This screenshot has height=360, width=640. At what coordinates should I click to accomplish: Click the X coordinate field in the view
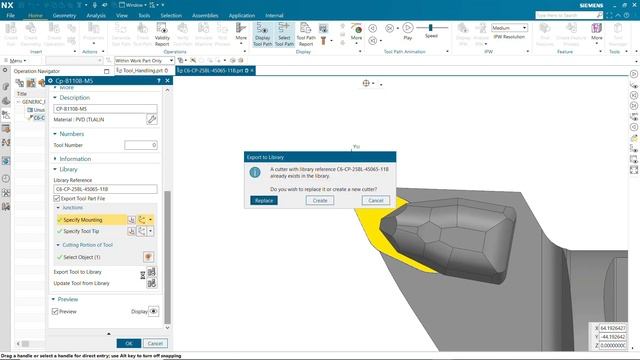click(x=613, y=328)
